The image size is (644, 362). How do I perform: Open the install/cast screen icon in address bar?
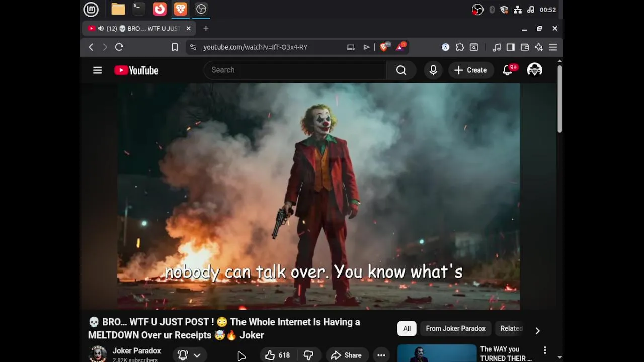[351, 47]
